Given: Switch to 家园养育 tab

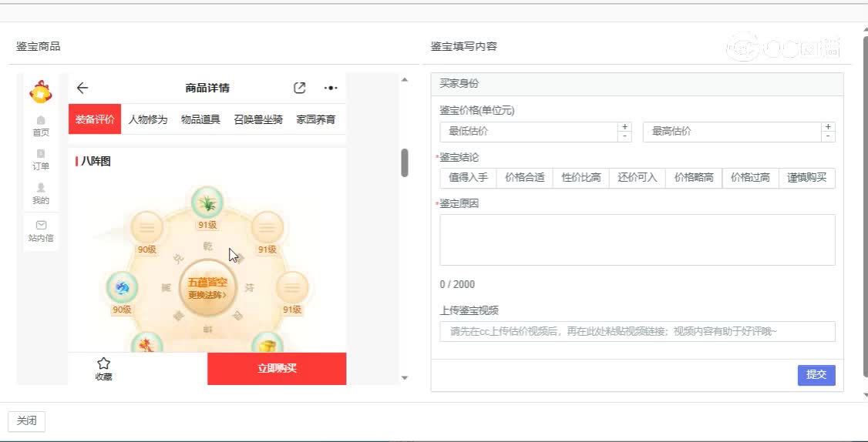Looking at the screenshot, I should 315,119.
